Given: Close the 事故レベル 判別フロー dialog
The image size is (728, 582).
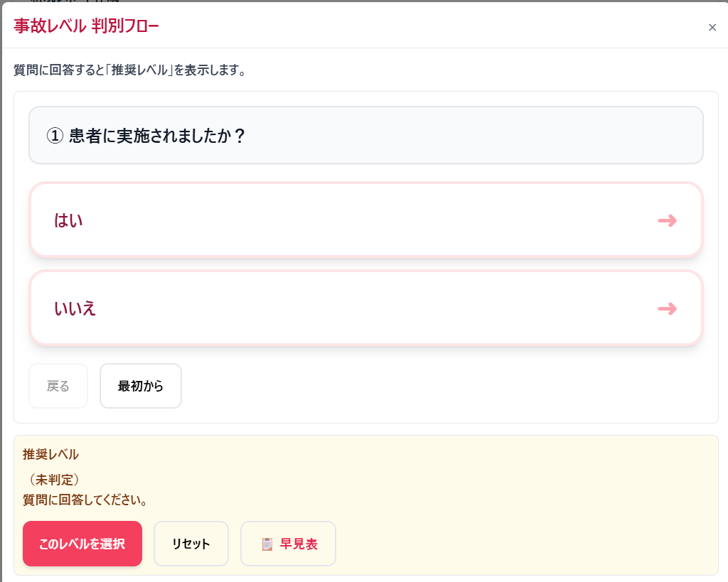Looking at the screenshot, I should [712, 28].
